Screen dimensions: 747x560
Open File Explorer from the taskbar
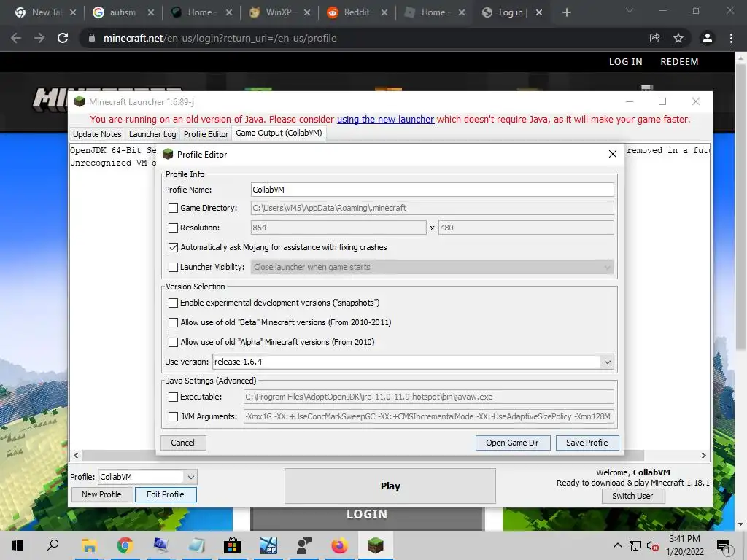[89, 545]
